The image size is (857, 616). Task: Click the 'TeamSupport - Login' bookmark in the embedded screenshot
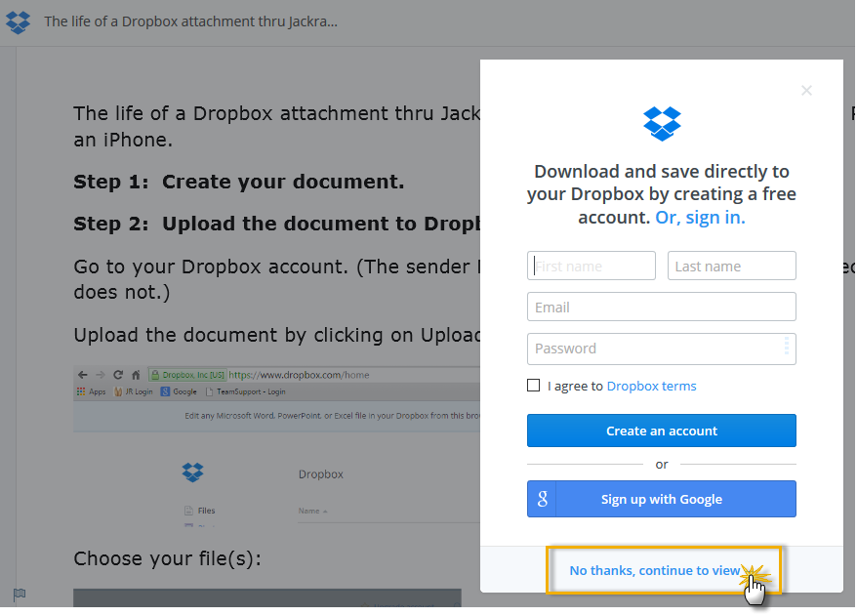point(245,391)
